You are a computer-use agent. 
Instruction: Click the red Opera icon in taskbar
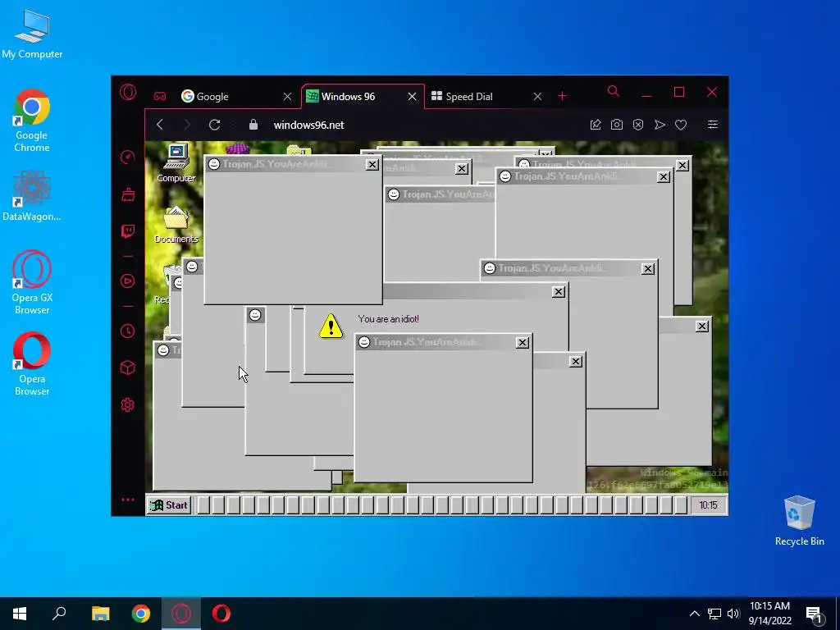point(221,614)
